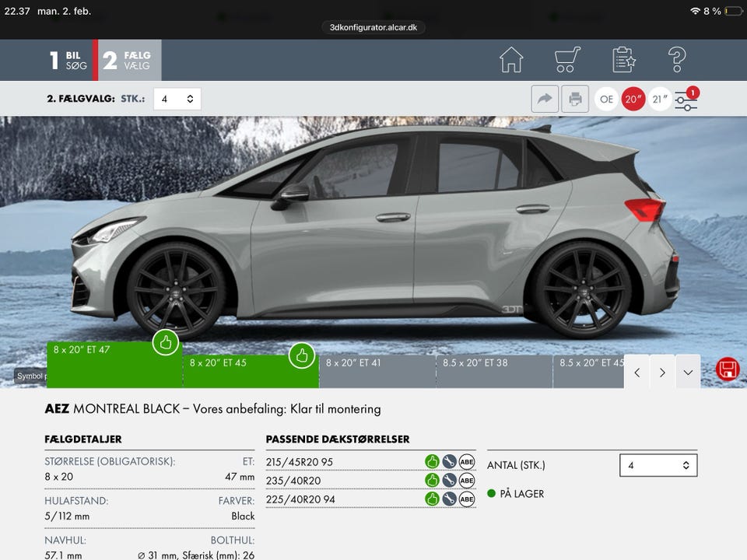
Task: Open the filter sliders icon
Action: pos(686,99)
